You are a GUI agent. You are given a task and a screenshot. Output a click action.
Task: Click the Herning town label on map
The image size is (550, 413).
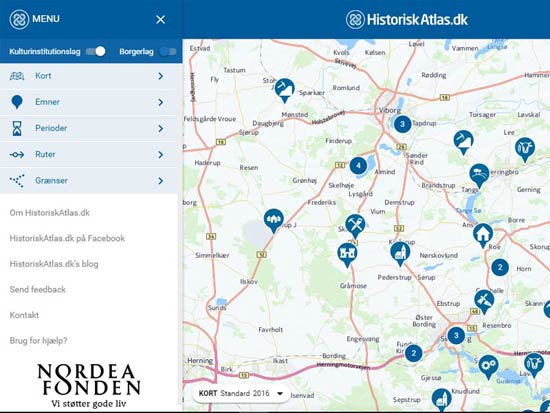pyautogui.click(x=200, y=360)
